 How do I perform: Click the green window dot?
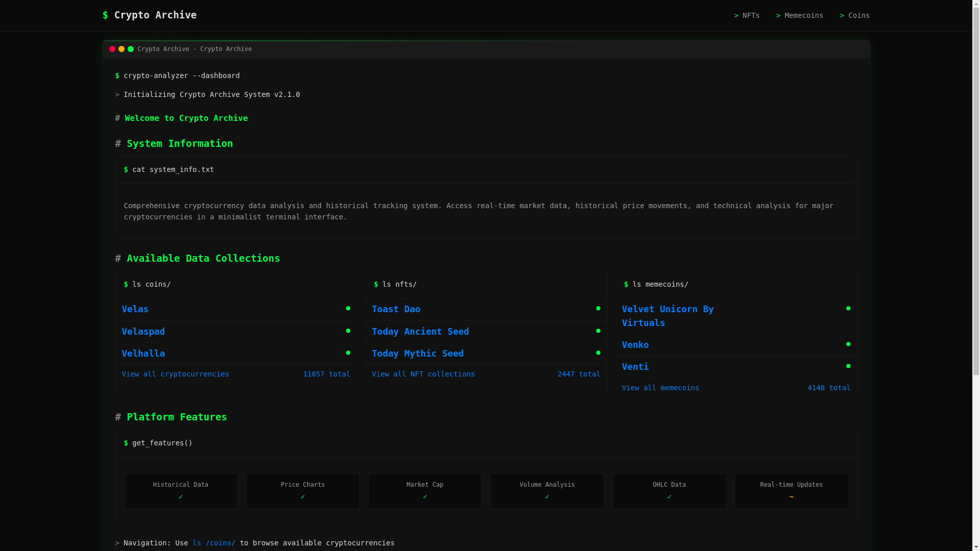[131, 49]
